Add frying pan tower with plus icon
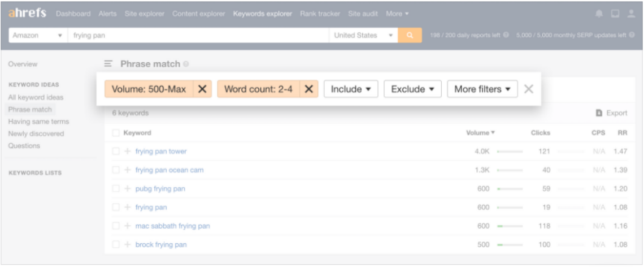This screenshot has width=644, height=267. click(x=127, y=152)
